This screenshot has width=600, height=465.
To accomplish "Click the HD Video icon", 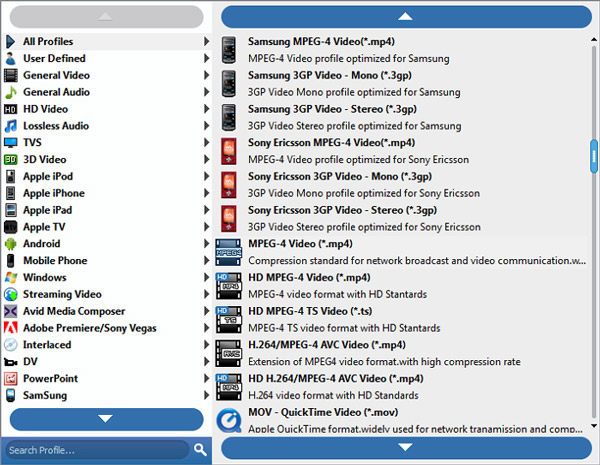I will (11, 109).
